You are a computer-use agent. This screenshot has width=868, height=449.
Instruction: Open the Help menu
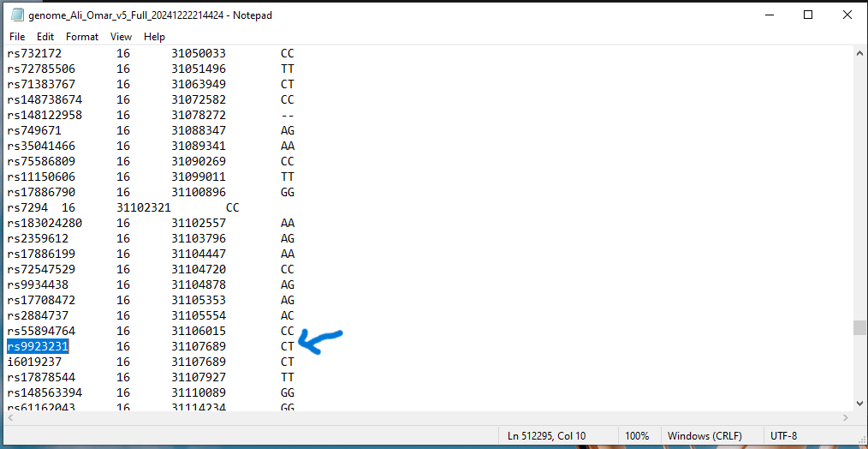tap(154, 37)
